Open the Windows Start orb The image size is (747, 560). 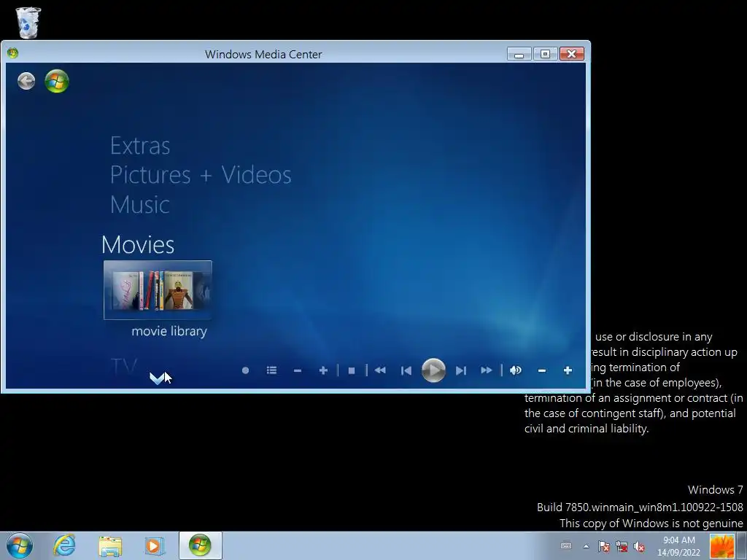coord(20,545)
